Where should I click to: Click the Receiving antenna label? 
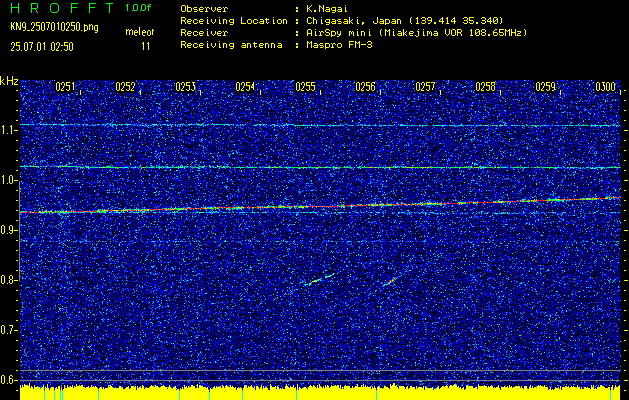(x=231, y=45)
